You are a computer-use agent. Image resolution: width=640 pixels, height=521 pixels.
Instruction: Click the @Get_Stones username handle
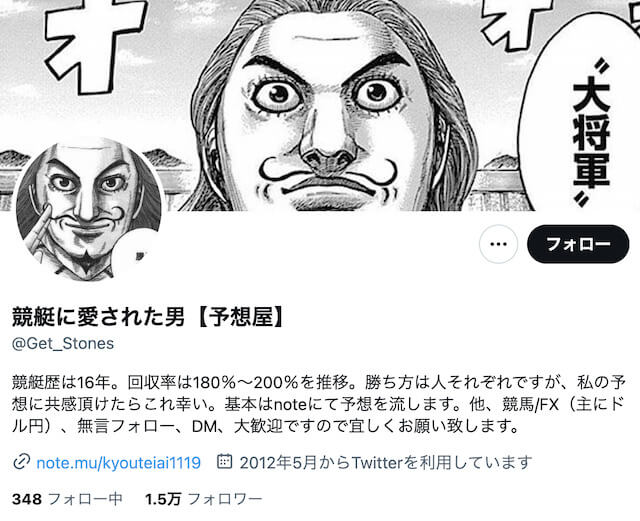(63, 343)
